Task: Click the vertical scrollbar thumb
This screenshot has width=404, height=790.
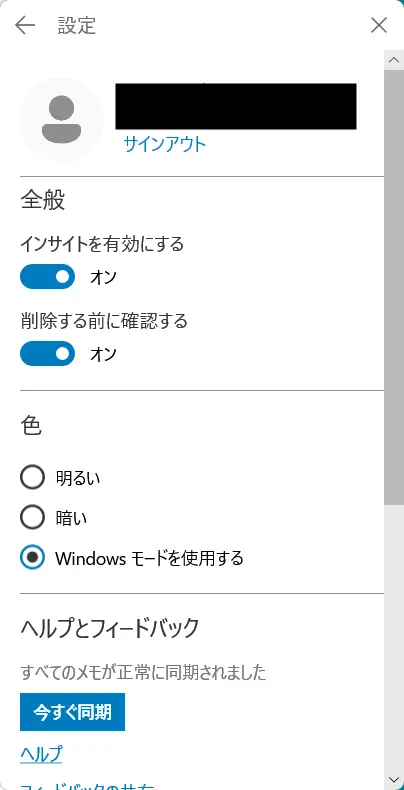Action: [393, 288]
